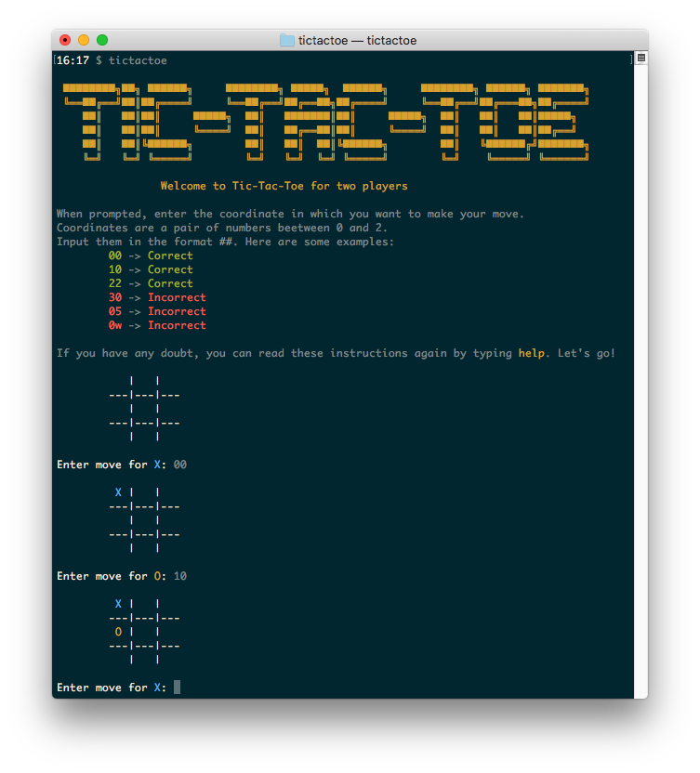700x773 pixels.
Task: Click the highlighted word 'help' in the instructions
Action: [532, 353]
